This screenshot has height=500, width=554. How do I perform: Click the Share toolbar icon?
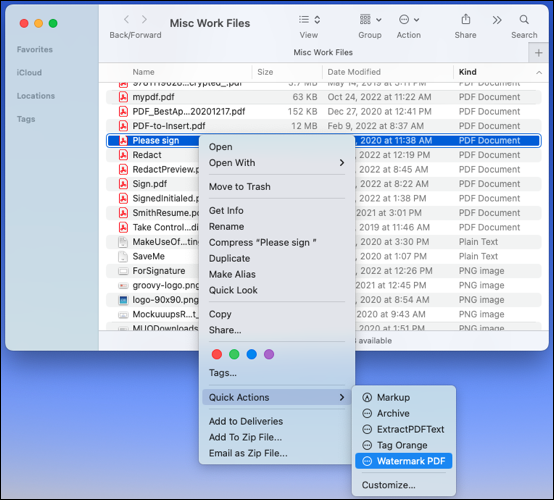click(x=466, y=19)
